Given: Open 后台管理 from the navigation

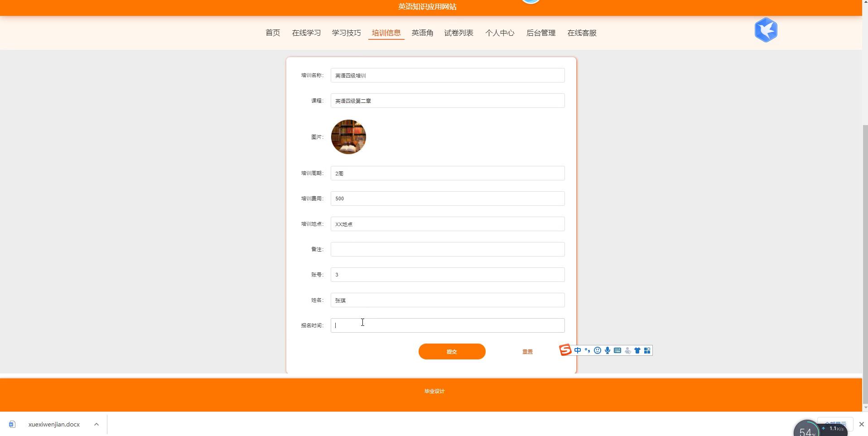Looking at the screenshot, I should pyautogui.click(x=540, y=33).
